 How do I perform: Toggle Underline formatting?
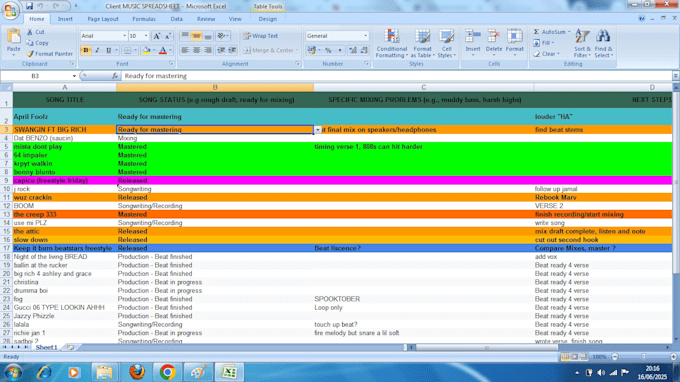click(x=108, y=50)
